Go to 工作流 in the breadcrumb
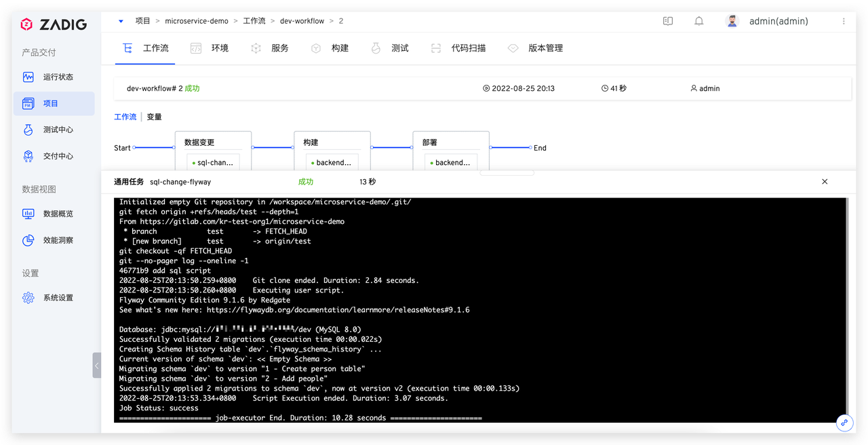 [254, 21]
